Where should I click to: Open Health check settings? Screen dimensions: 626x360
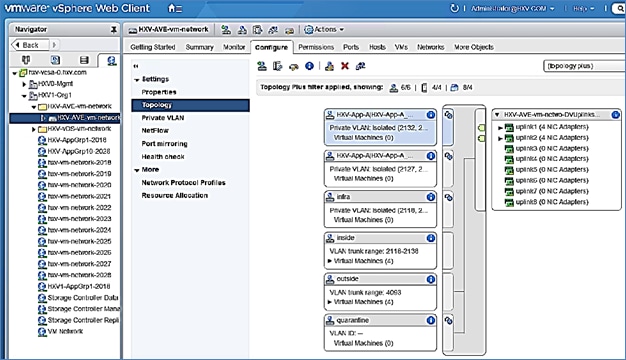[163, 156]
